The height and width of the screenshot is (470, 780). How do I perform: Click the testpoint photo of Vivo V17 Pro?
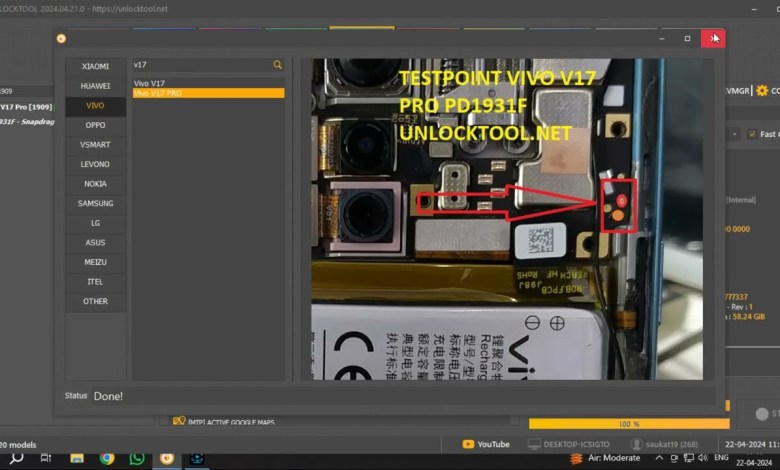click(507, 219)
